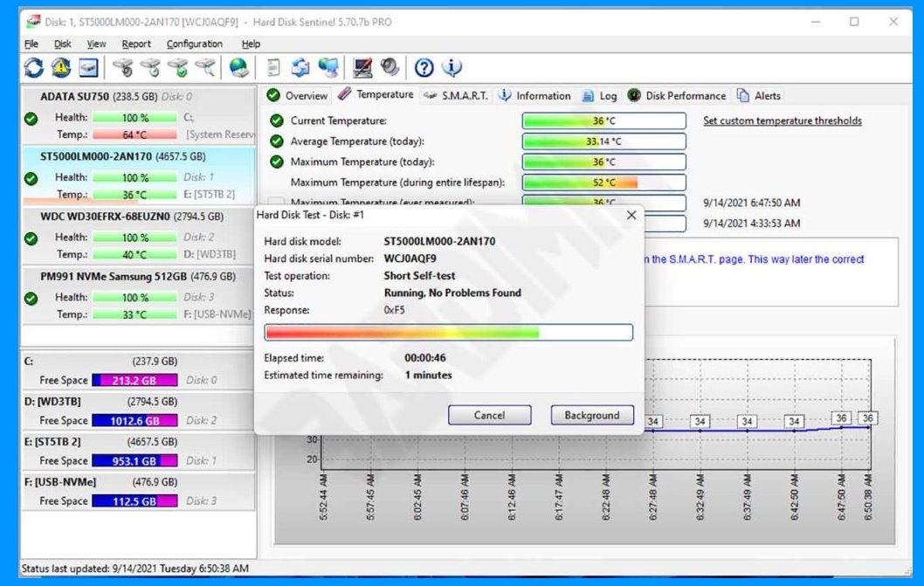Viewport: 924px width, 586px height.
Task: Select the PM991 NVMe Samsung 512GB disk
Action: click(x=139, y=295)
